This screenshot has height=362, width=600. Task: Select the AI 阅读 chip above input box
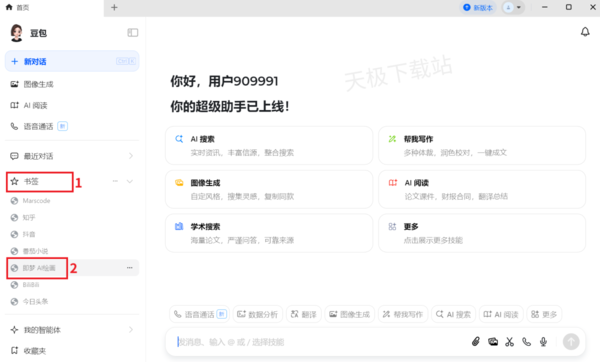click(501, 314)
